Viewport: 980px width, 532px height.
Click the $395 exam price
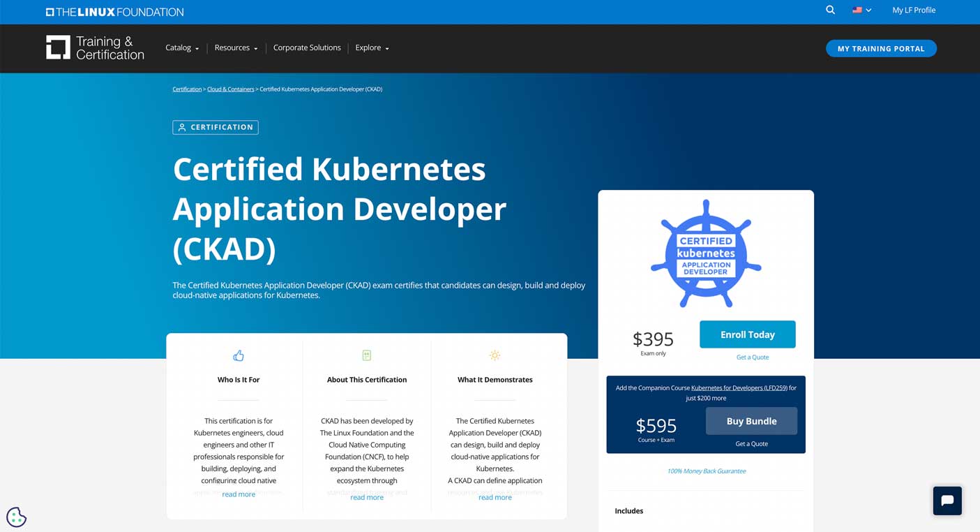[653, 339]
